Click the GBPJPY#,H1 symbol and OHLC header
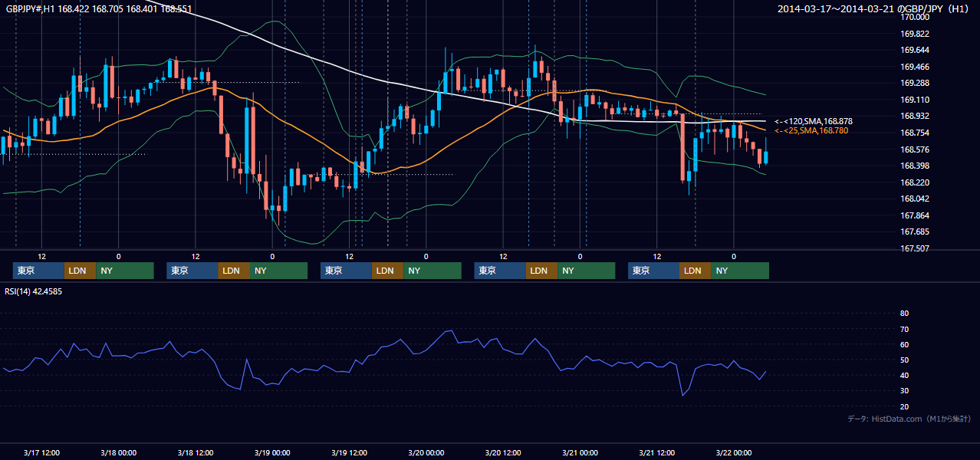This screenshot has height=460, width=980. tap(99, 9)
